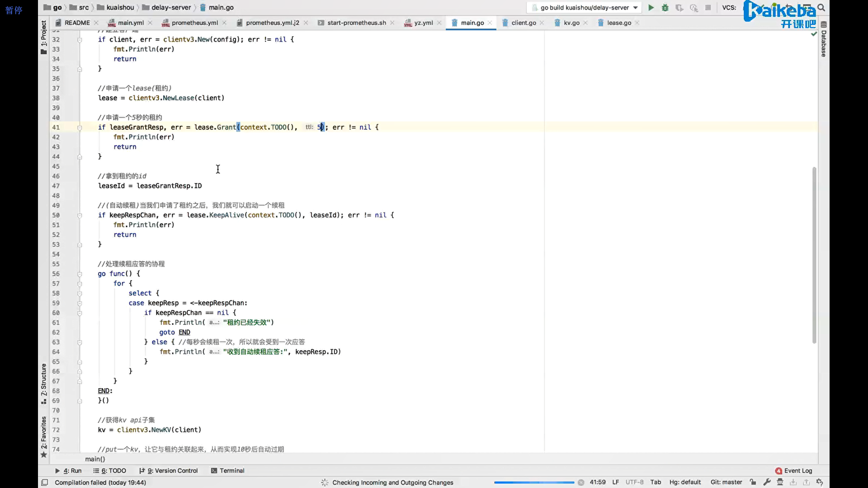This screenshot has height=488, width=868.
Task: Click the hector inspector icon in status bar
Action: tap(780, 482)
